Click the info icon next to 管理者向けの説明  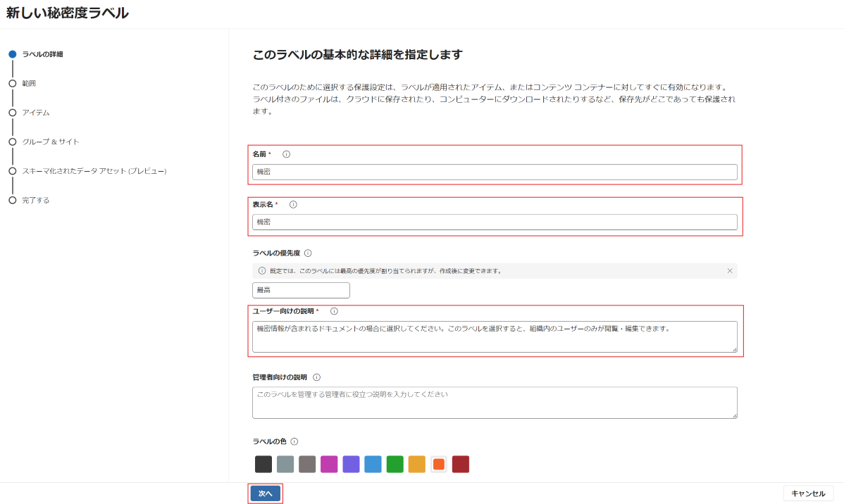(316, 377)
